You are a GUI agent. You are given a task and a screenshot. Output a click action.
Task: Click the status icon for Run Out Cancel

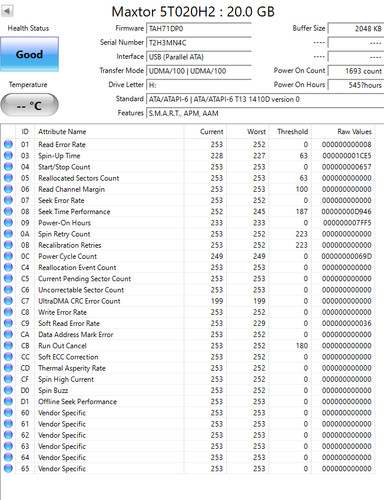click(8, 345)
